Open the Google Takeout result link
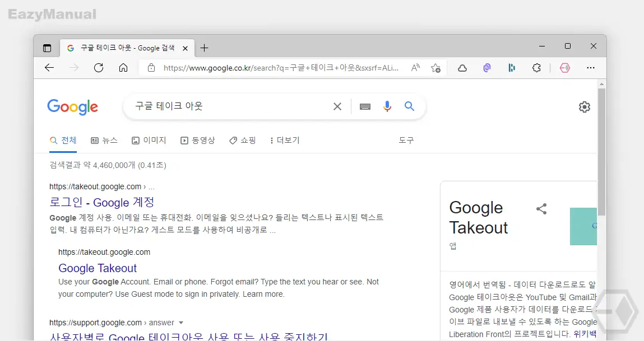This screenshot has width=644, height=341. coord(98,268)
